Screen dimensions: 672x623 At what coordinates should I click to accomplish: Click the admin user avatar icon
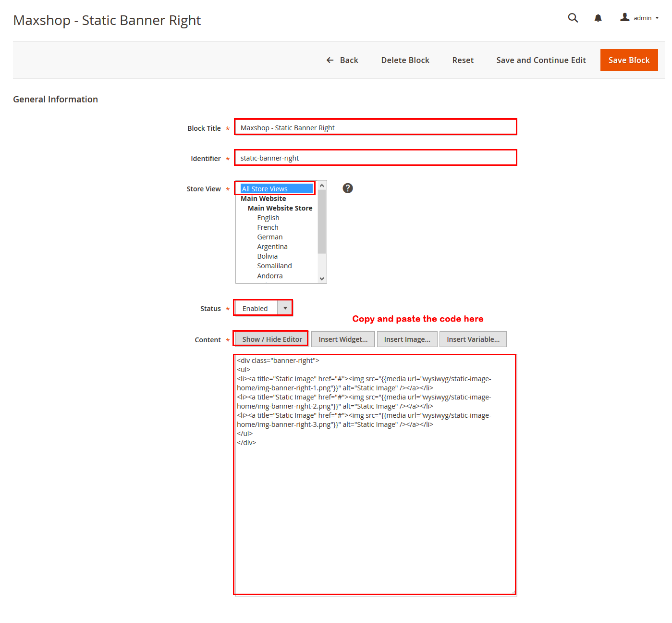pyautogui.click(x=624, y=17)
